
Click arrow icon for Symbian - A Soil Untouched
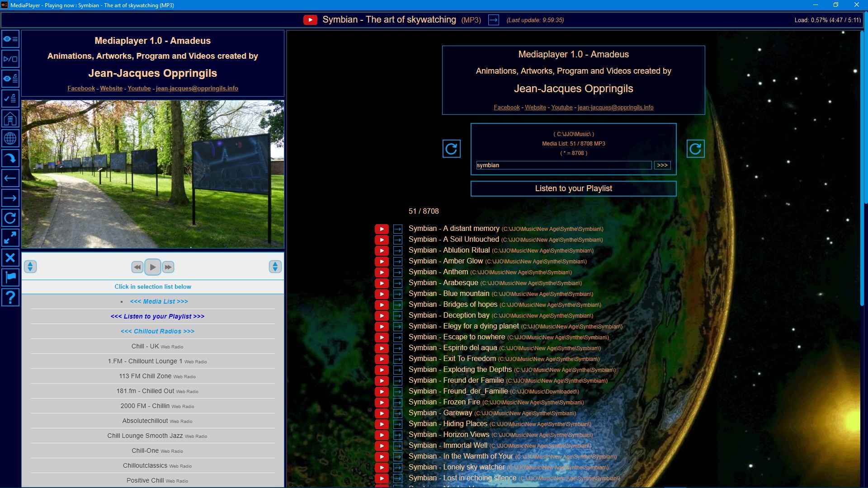pos(398,240)
